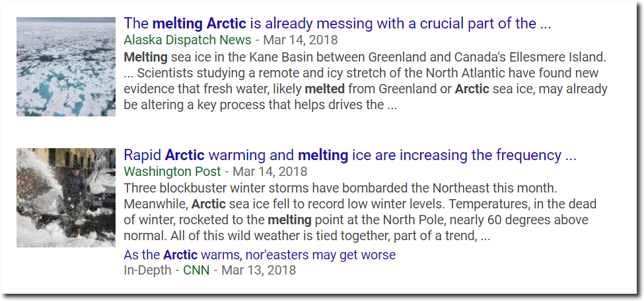Image resolution: width=644 pixels, height=301 pixels.
Task: Click the bold word 'melted' in first snippet
Action: point(324,89)
